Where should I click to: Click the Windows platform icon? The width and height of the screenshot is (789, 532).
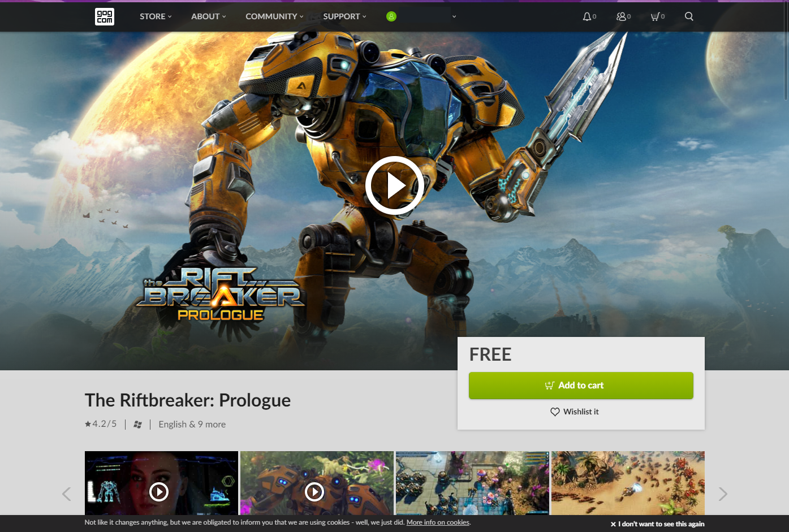[137, 425]
